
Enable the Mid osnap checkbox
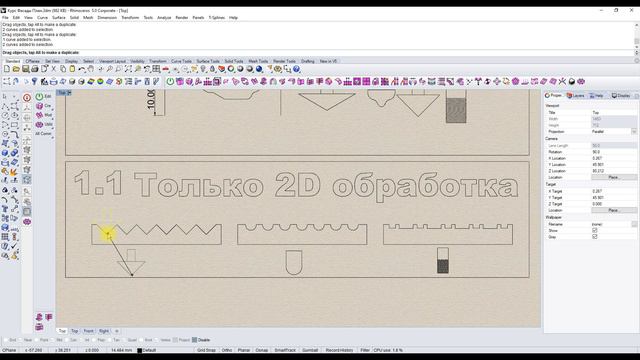53,340
